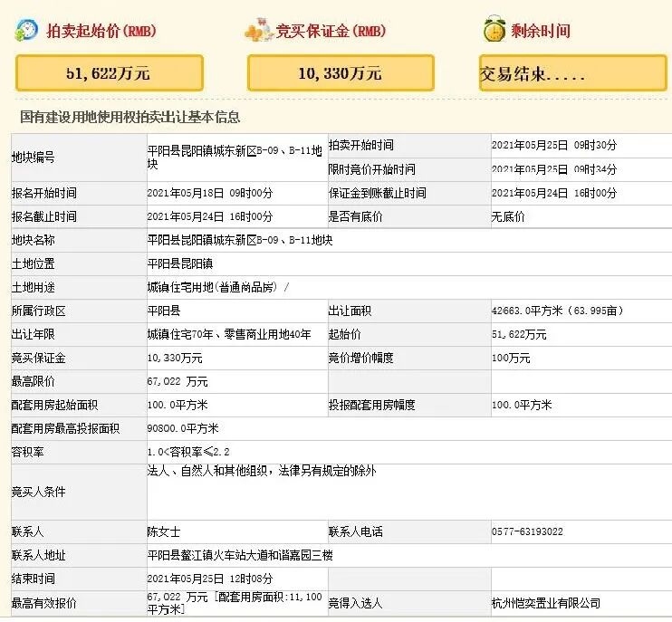Viewport: 672px width, 622px height.
Task: Click the 最高限价 value 67,022 万元
Action: (178, 382)
